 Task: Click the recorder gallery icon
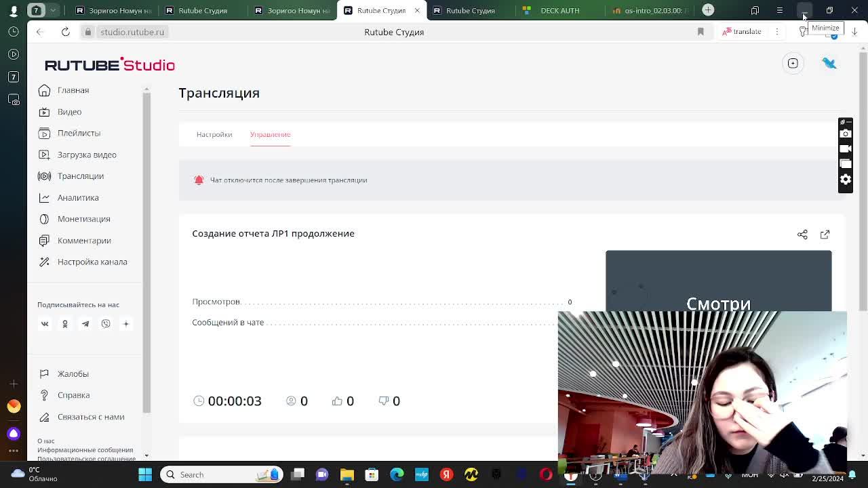click(845, 164)
